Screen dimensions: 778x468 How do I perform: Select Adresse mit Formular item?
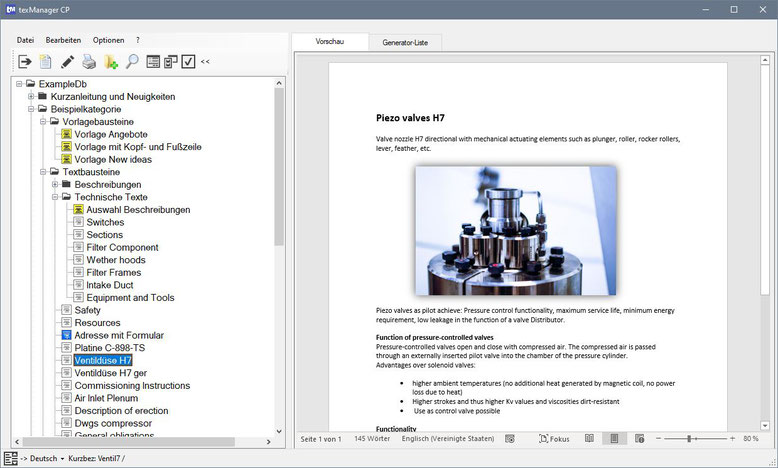[x=119, y=335]
